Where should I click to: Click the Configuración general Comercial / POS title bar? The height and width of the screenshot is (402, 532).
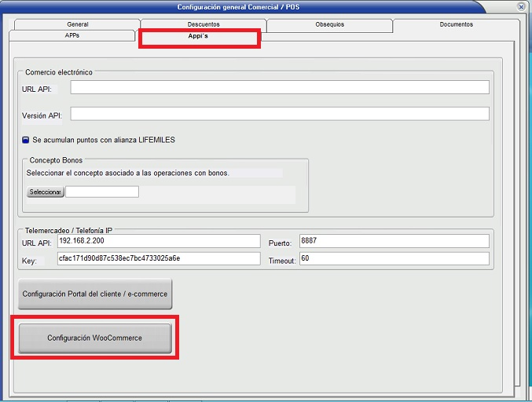pyautogui.click(x=236, y=7)
